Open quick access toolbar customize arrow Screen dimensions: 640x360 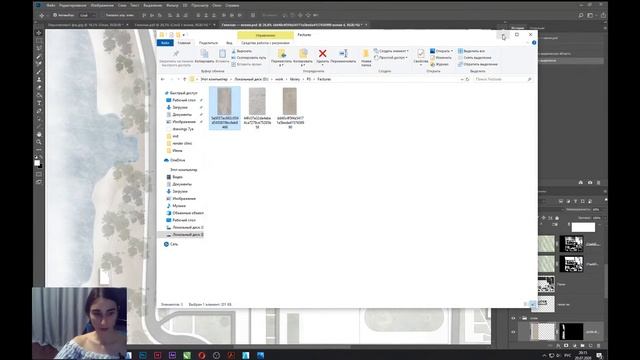tap(184, 35)
